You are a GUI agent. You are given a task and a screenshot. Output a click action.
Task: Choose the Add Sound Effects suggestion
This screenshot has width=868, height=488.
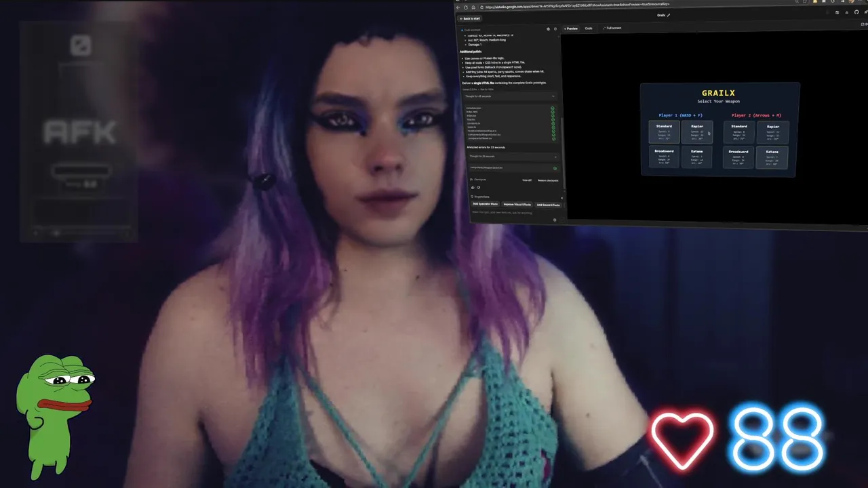click(x=549, y=205)
